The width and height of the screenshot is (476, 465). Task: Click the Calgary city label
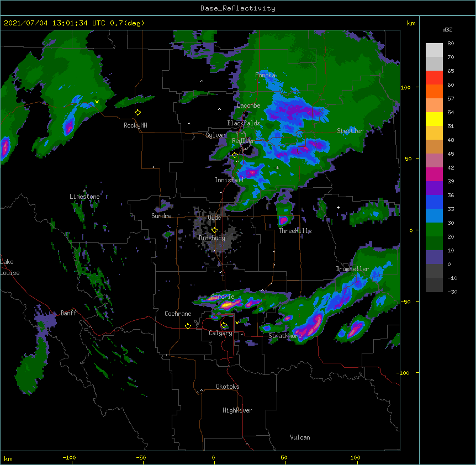click(x=220, y=333)
